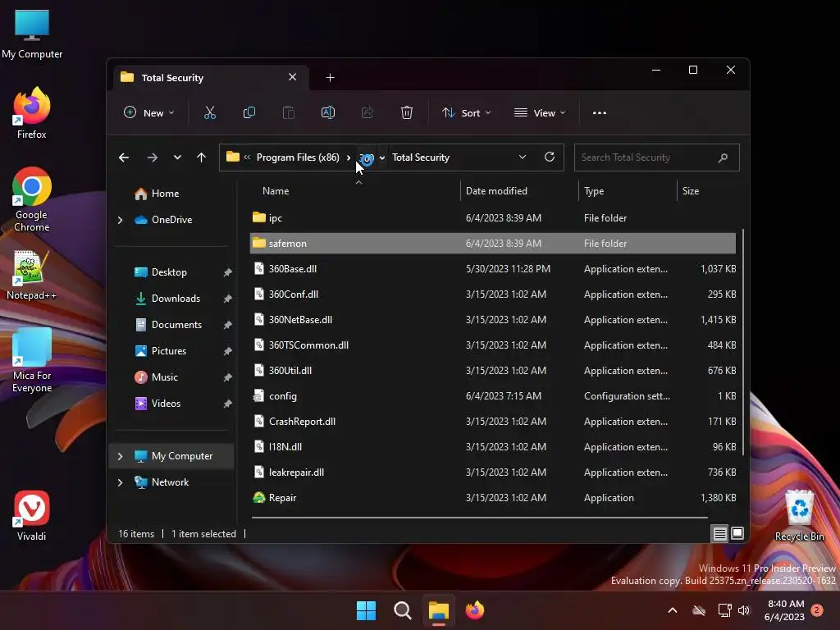Screen dimensions: 840x630
Task: Expand My Computer tree node
Action: (x=120, y=456)
